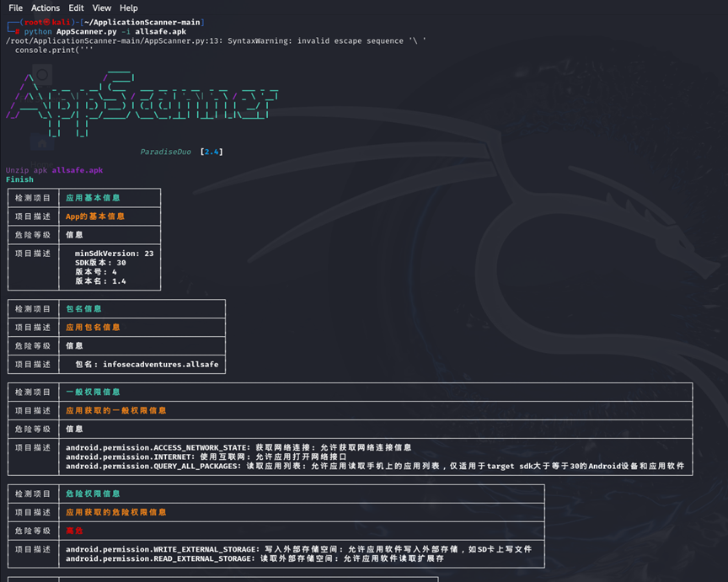The height and width of the screenshot is (582, 728).
Task: Click 'allsafe.apk' in the Unzip apk line
Action: (78, 170)
